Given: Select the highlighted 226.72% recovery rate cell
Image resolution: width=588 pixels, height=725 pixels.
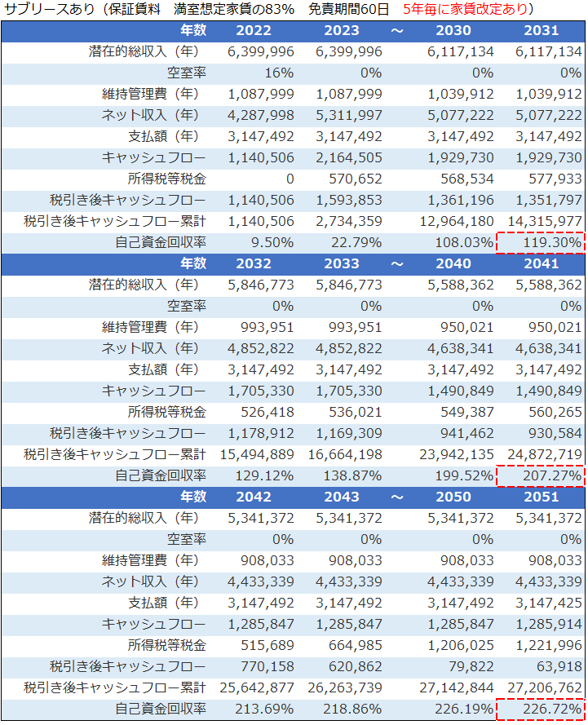Looking at the screenshot, I should [541, 709].
